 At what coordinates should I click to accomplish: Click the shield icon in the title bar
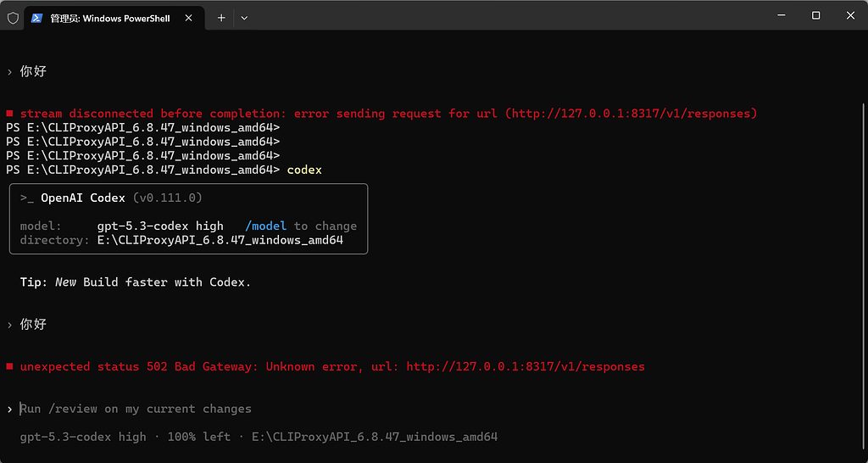(x=12, y=18)
